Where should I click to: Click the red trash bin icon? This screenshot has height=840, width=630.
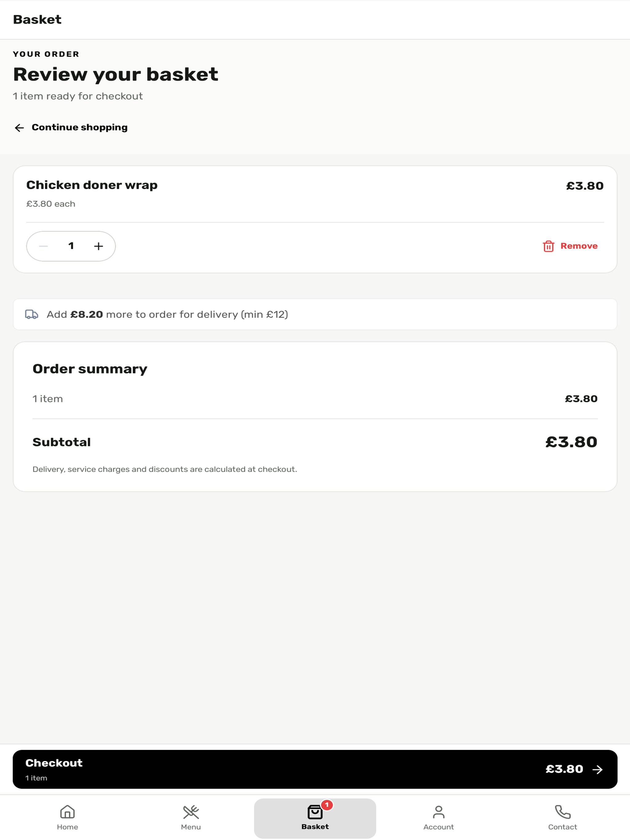[x=548, y=246]
